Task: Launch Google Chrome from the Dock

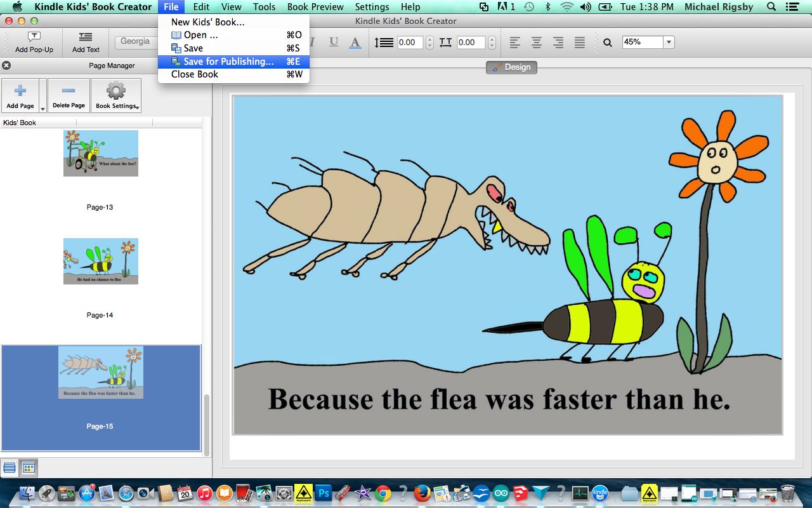Action: coord(383,493)
